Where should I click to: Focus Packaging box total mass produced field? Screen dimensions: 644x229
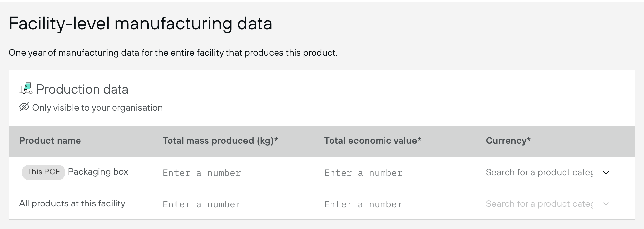tap(236, 173)
